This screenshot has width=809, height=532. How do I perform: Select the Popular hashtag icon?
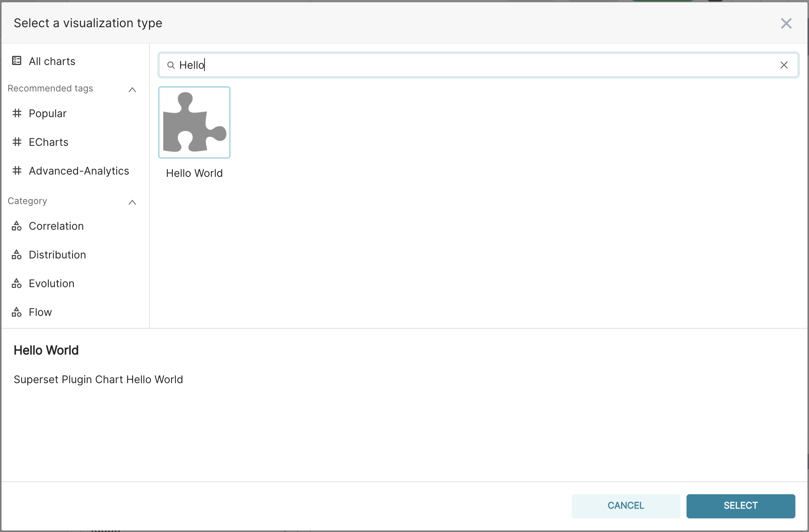click(x=17, y=113)
